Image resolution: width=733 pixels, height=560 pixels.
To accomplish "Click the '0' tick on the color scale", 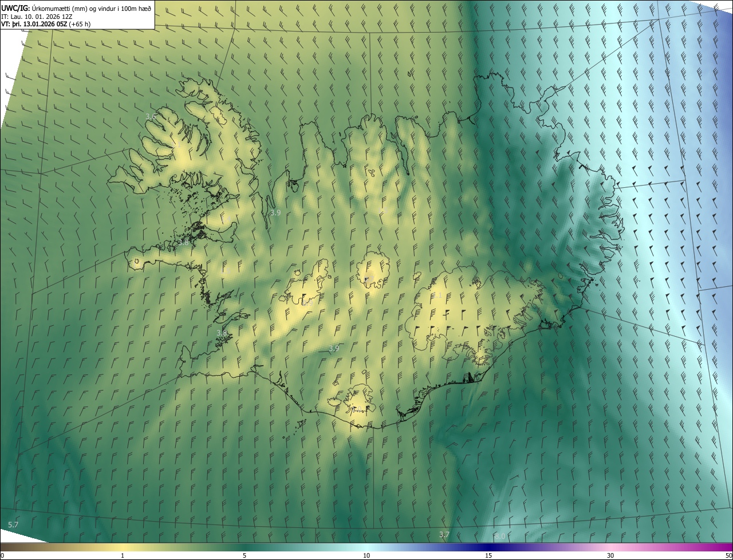I will click(2, 555).
